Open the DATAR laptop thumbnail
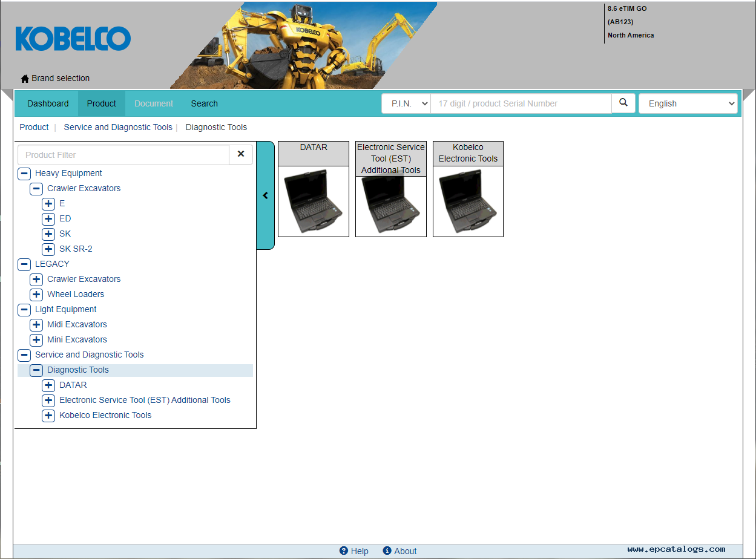Screen dimensions: 756x559 coord(313,201)
